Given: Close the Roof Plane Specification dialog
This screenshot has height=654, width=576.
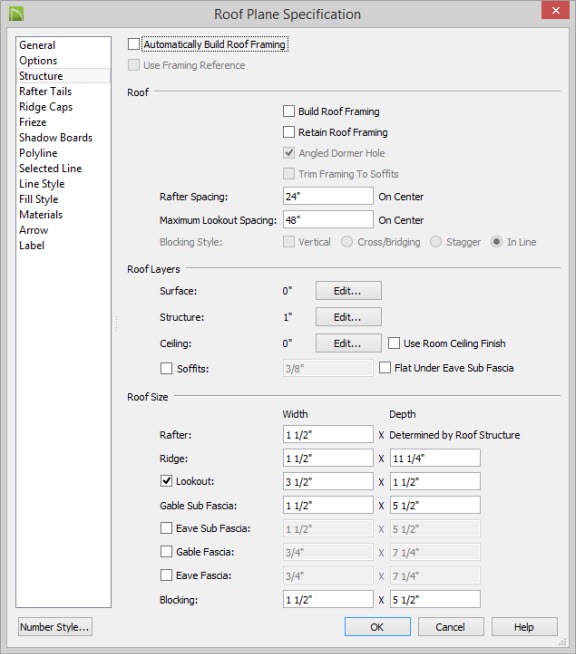Looking at the screenshot, I should tap(555, 10).
